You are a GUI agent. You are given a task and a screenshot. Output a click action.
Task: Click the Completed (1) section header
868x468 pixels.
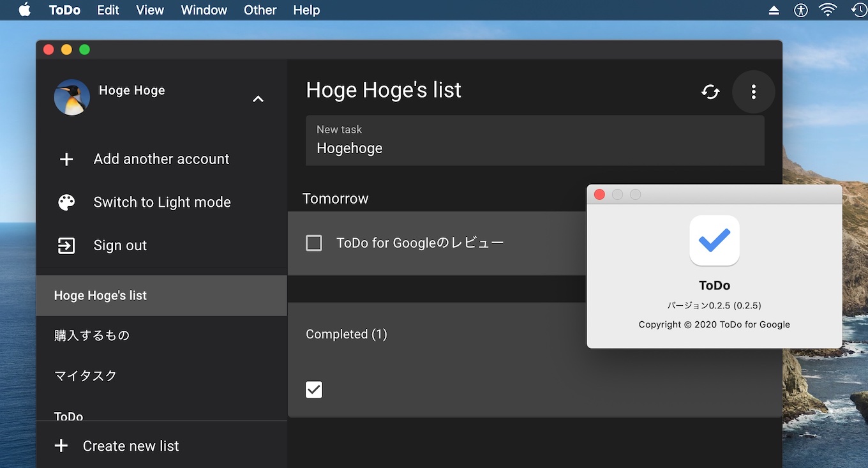[x=347, y=334]
